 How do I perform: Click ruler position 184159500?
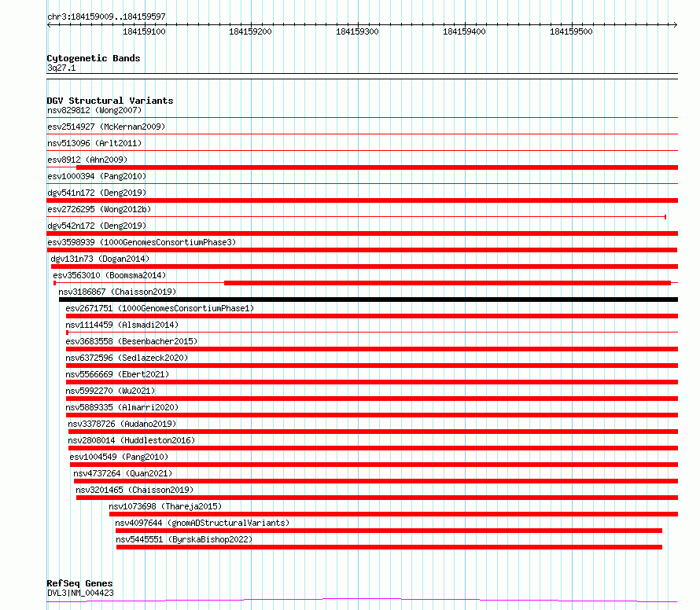tap(571, 31)
